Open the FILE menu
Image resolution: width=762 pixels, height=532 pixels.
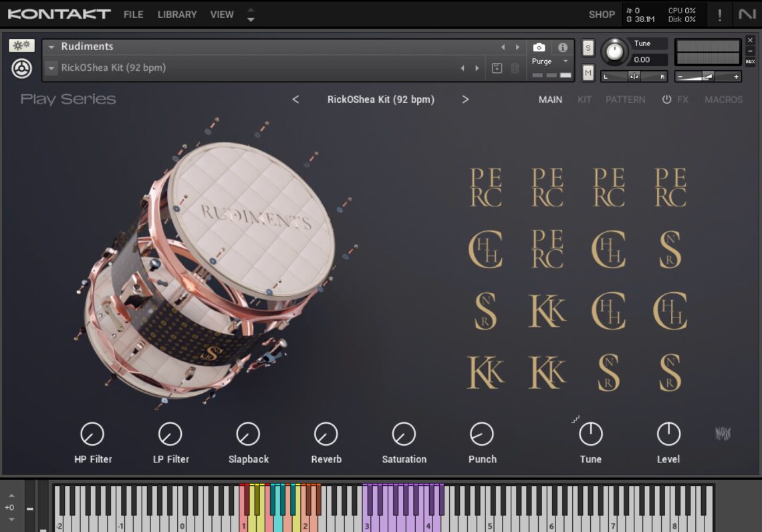(133, 15)
